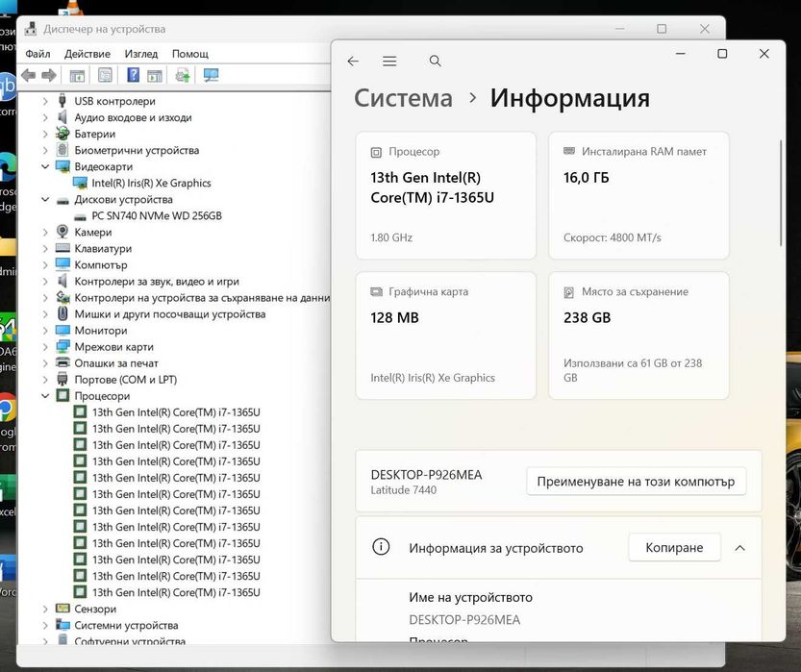Open the Изглед menu
801x672 pixels.
click(x=141, y=54)
